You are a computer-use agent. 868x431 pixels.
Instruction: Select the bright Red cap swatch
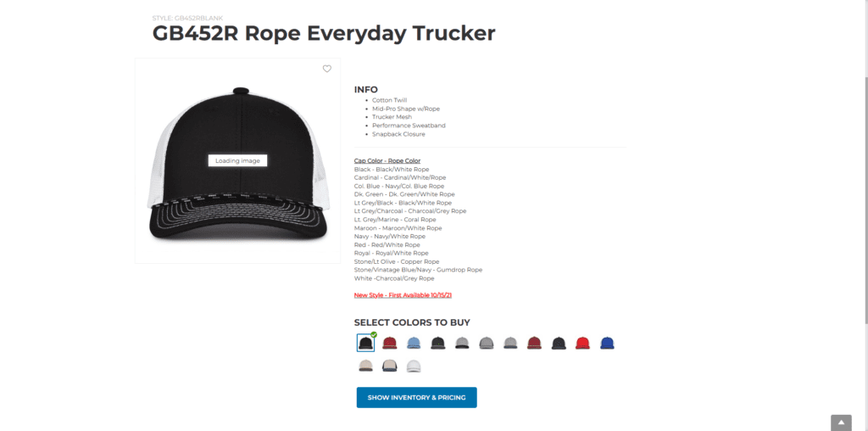[583, 343]
